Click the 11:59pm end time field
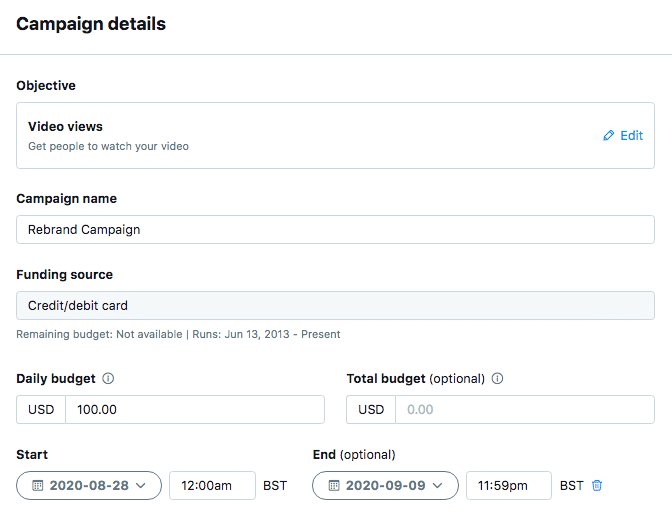 coord(509,485)
